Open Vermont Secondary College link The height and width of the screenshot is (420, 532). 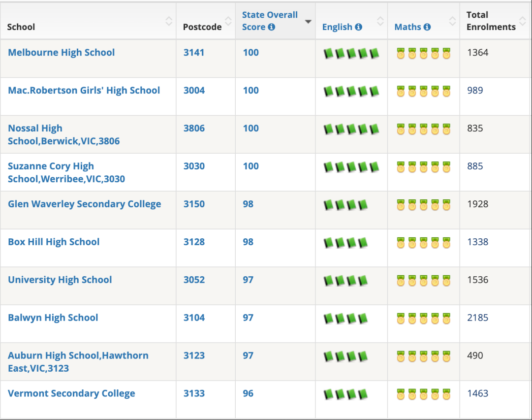[x=71, y=393]
